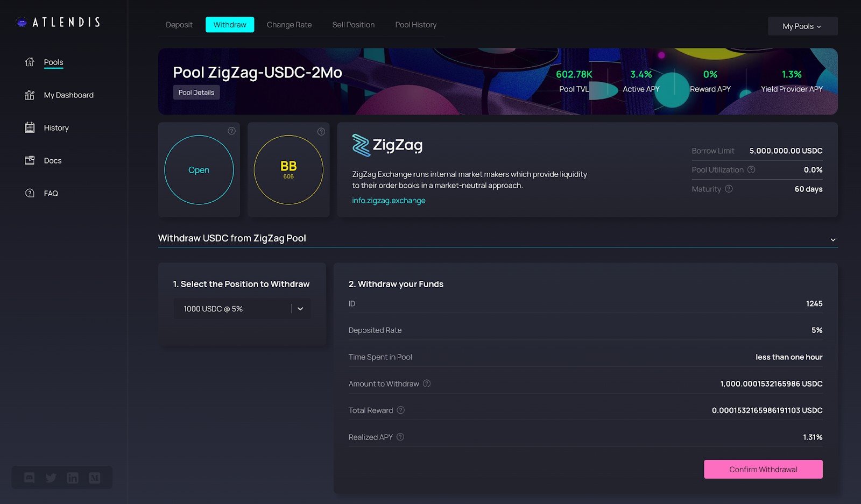Image resolution: width=861 pixels, height=504 pixels.
Task: Click the Realized APY info icon
Action: pos(400,437)
